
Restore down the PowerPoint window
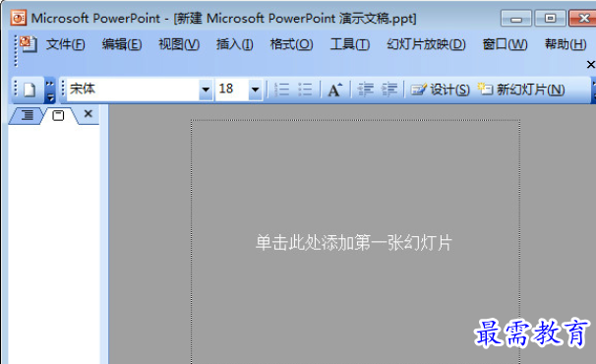[550, 18]
